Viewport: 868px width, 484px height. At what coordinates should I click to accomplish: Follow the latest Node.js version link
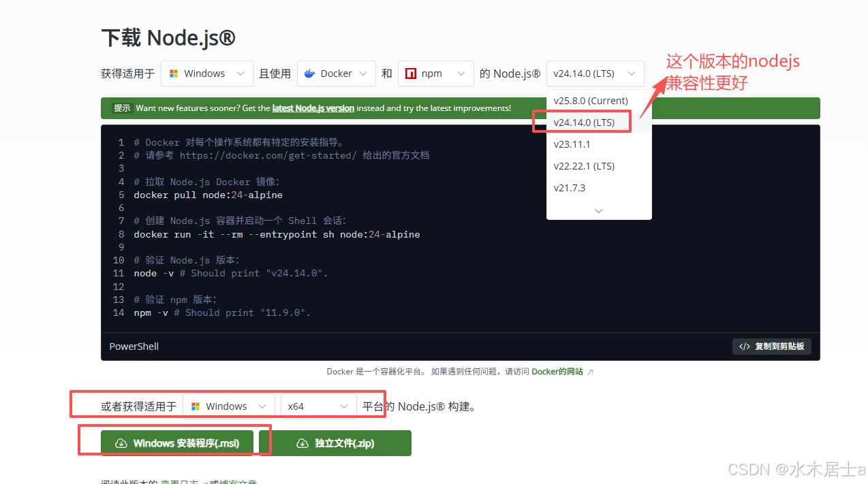(x=313, y=108)
